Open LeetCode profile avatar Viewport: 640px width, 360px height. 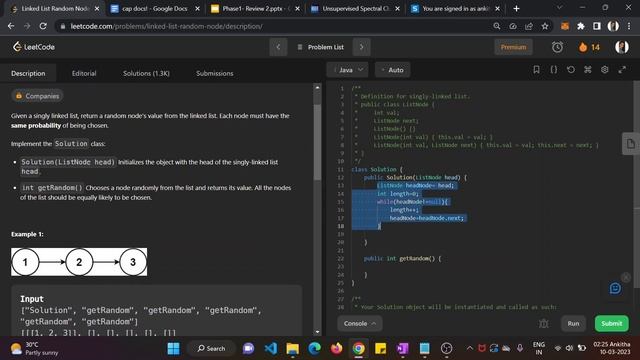coord(622,47)
